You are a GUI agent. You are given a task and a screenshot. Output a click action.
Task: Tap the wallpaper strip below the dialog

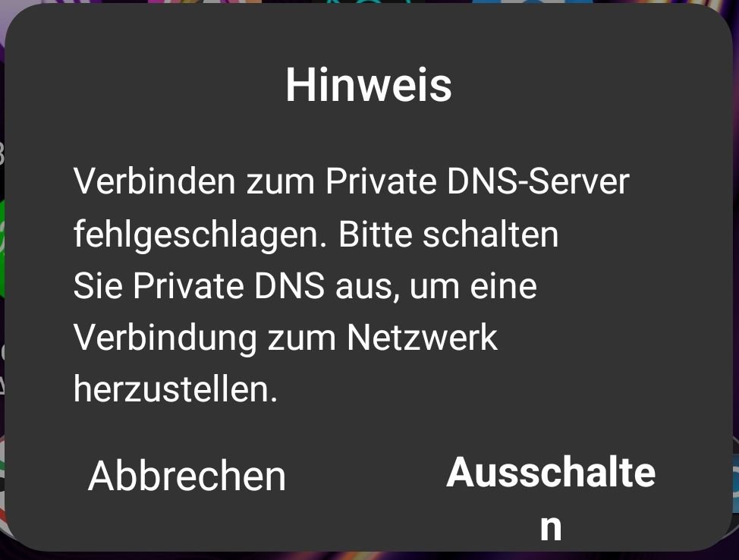point(369,556)
